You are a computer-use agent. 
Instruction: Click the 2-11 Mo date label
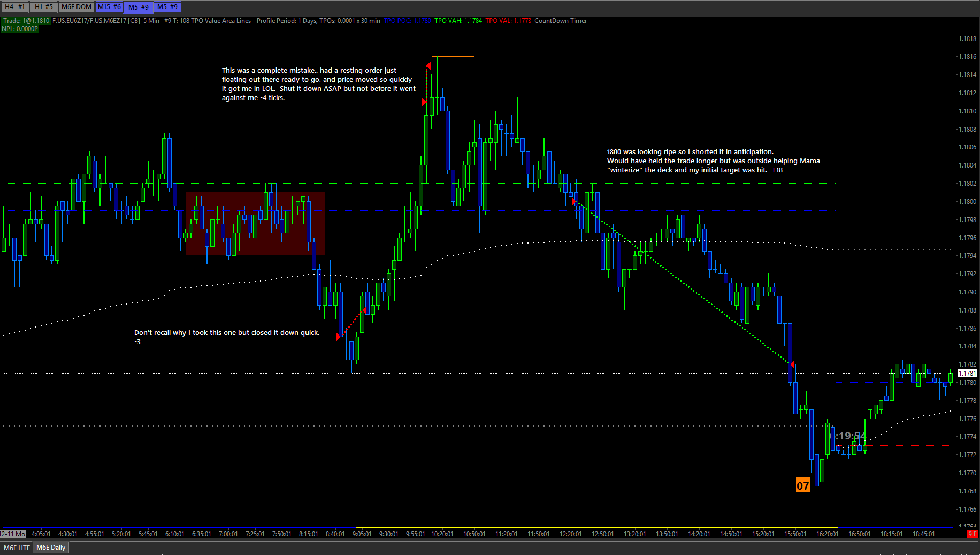point(13,534)
